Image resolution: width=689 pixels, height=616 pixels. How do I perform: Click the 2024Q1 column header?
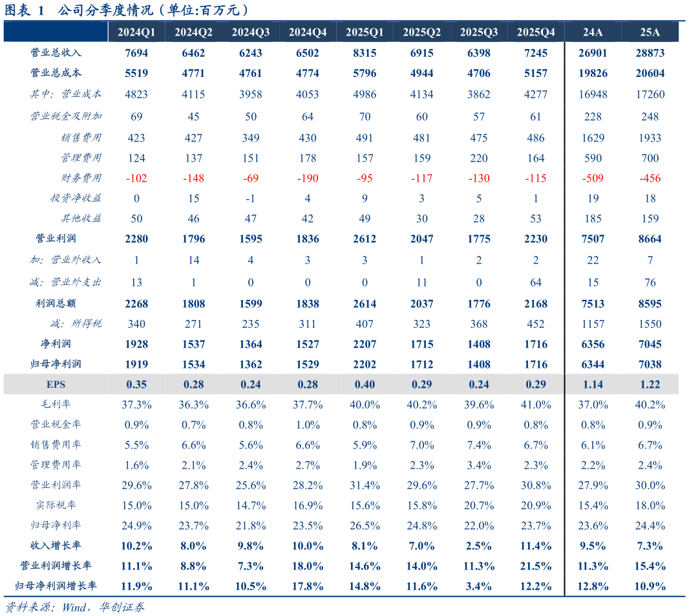pyautogui.click(x=136, y=32)
